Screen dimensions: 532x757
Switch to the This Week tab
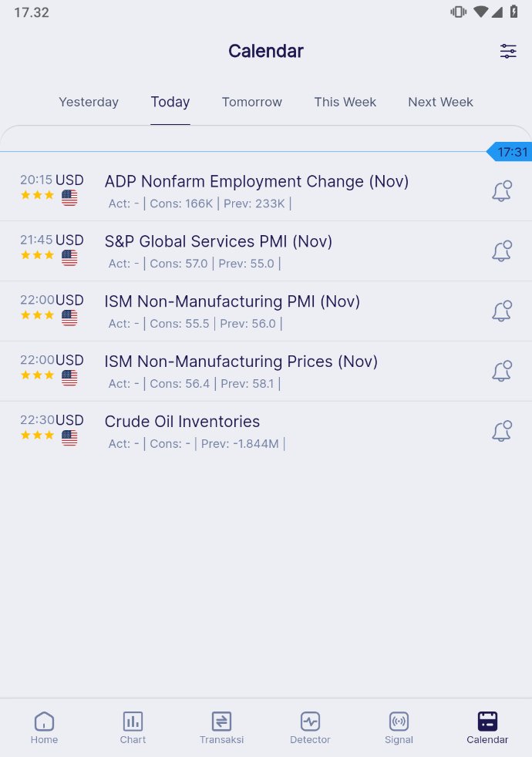(x=345, y=102)
